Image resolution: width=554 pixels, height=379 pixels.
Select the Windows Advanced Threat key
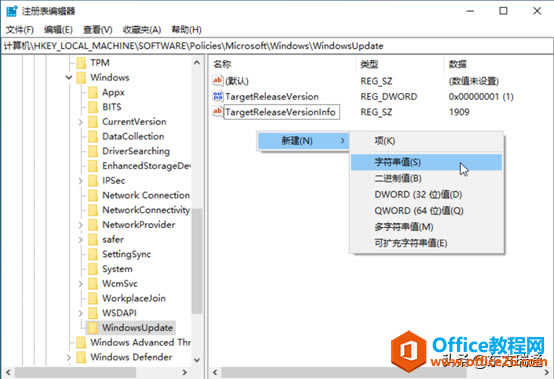[x=140, y=343]
